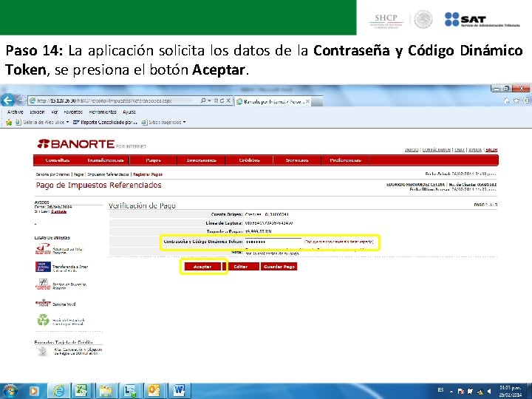532x399 pixels.
Task: Open the Fondos de Inversión Banorte icon
Action: [43, 284]
